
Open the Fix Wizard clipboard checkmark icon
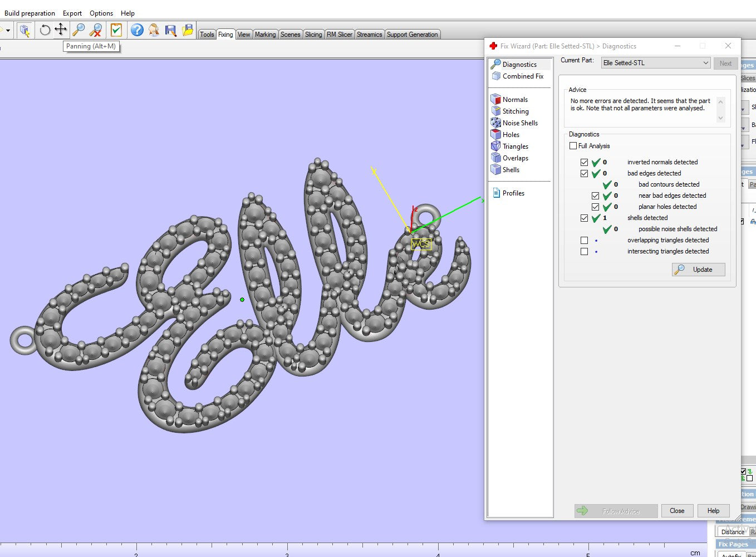[116, 30]
